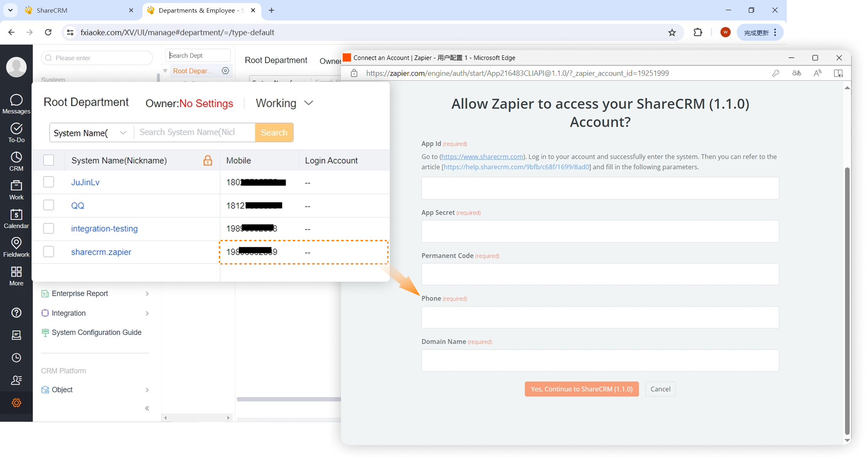Click the horizontal scrollbar under employee table
868x461 pixels.
(x=289, y=399)
